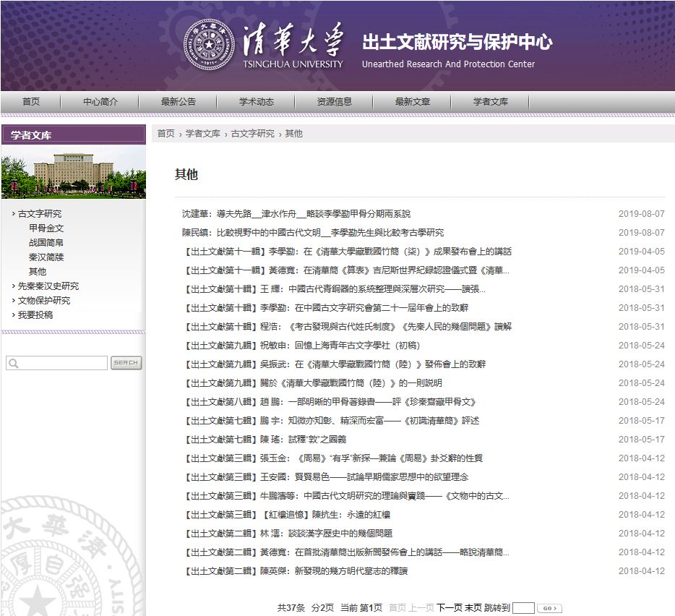Open 我要投稿 in the sidebar
Screen dimensions: 675x616
coord(35,315)
